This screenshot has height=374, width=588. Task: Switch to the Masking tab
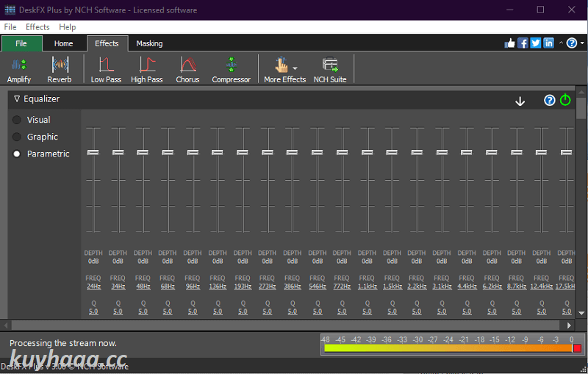149,43
